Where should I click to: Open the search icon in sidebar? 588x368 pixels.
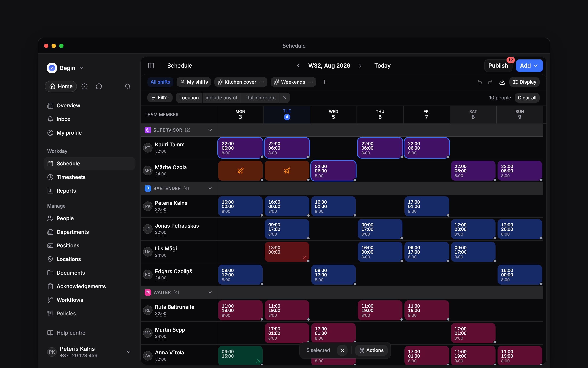(128, 86)
